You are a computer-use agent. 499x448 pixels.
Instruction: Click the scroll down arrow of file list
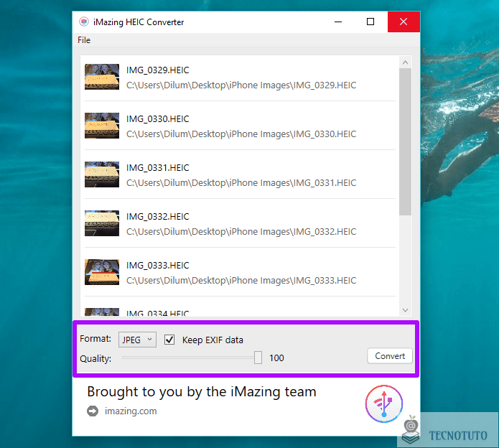(x=405, y=310)
